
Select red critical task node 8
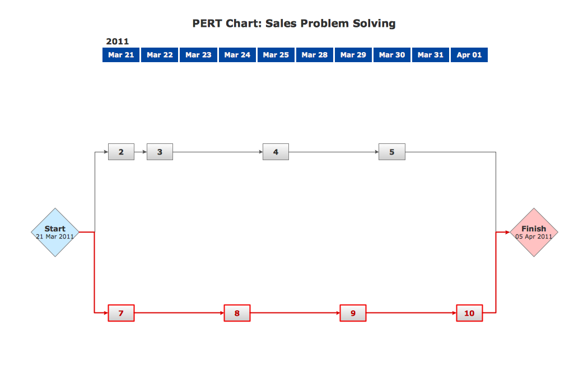coord(237,313)
